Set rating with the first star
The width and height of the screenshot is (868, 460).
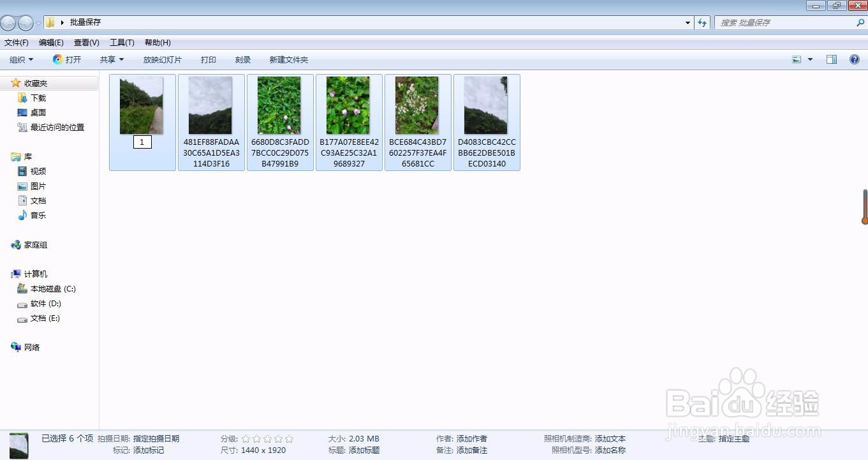point(246,439)
